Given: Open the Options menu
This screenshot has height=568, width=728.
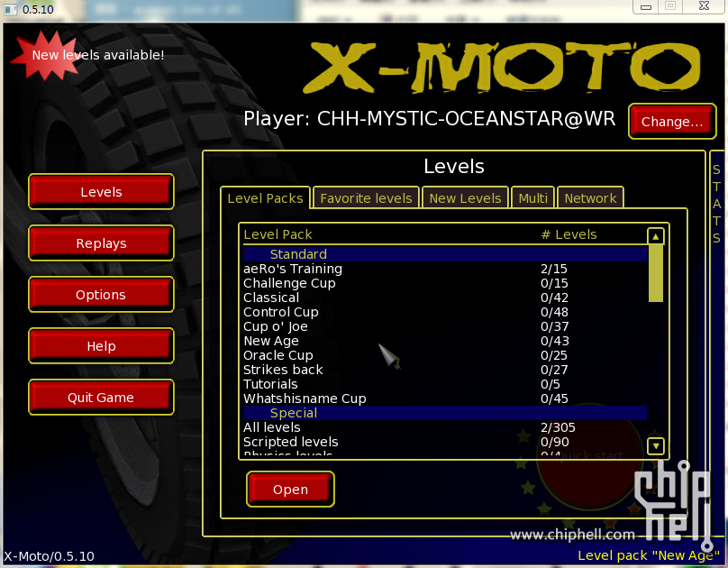Looking at the screenshot, I should tap(101, 295).
